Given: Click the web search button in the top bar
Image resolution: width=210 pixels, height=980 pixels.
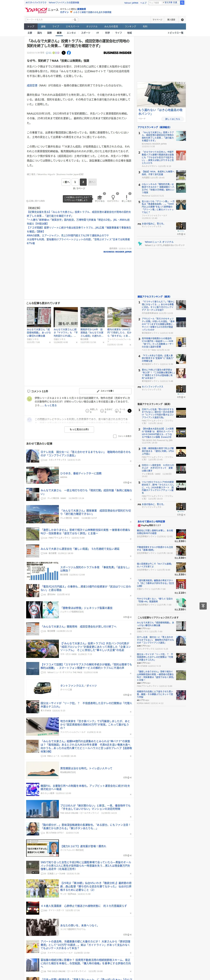Looking at the screenshot, I should 182,3.
